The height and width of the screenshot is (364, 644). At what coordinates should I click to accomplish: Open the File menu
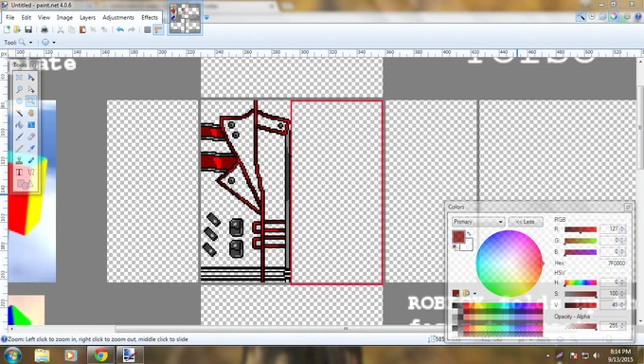[9, 17]
